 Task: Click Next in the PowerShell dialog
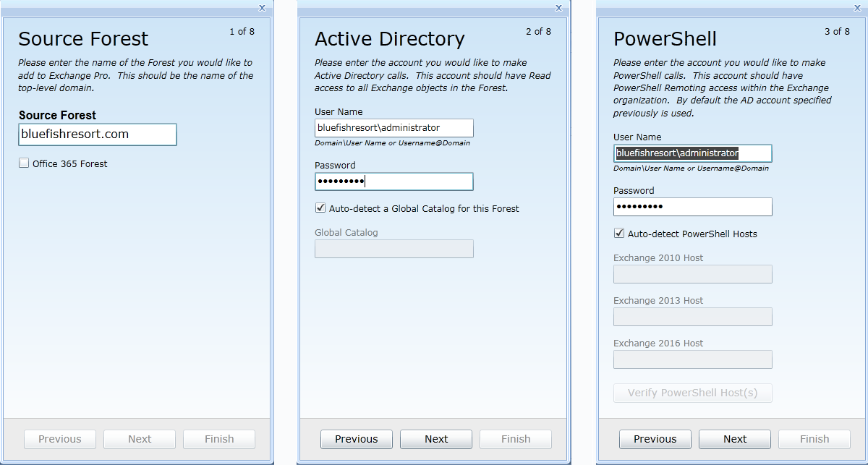click(735, 439)
